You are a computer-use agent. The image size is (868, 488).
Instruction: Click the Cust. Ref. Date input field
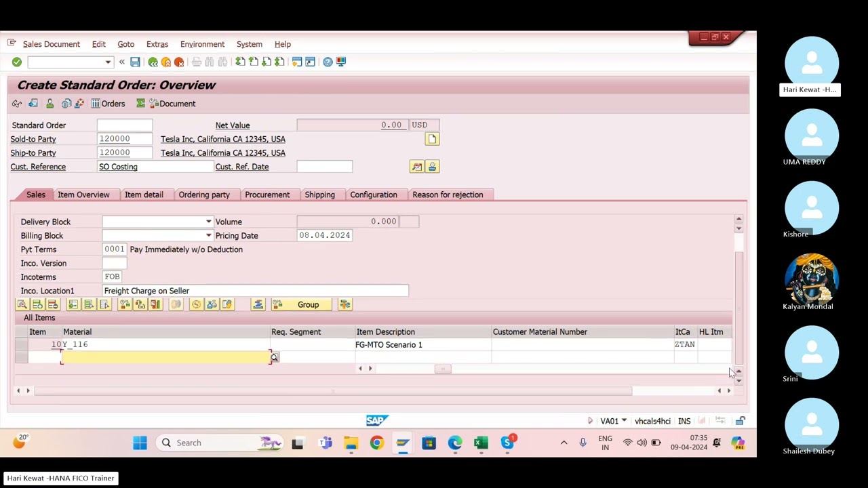324,167
